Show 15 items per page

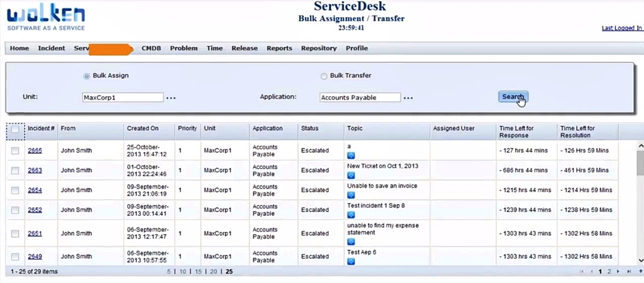tap(198, 272)
